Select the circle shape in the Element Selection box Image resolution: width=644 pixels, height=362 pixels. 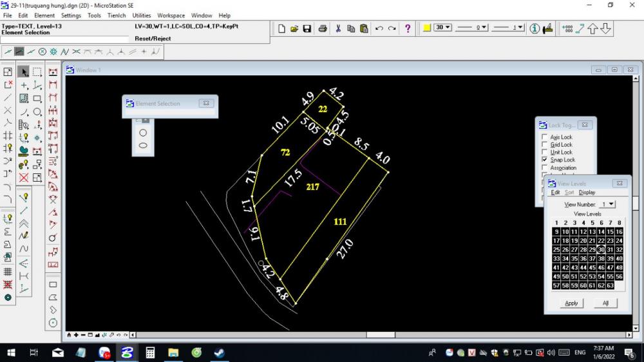143,133
